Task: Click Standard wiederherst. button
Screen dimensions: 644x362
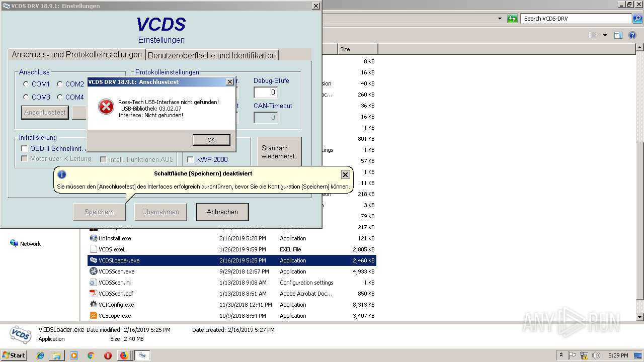Action: (x=279, y=152)
